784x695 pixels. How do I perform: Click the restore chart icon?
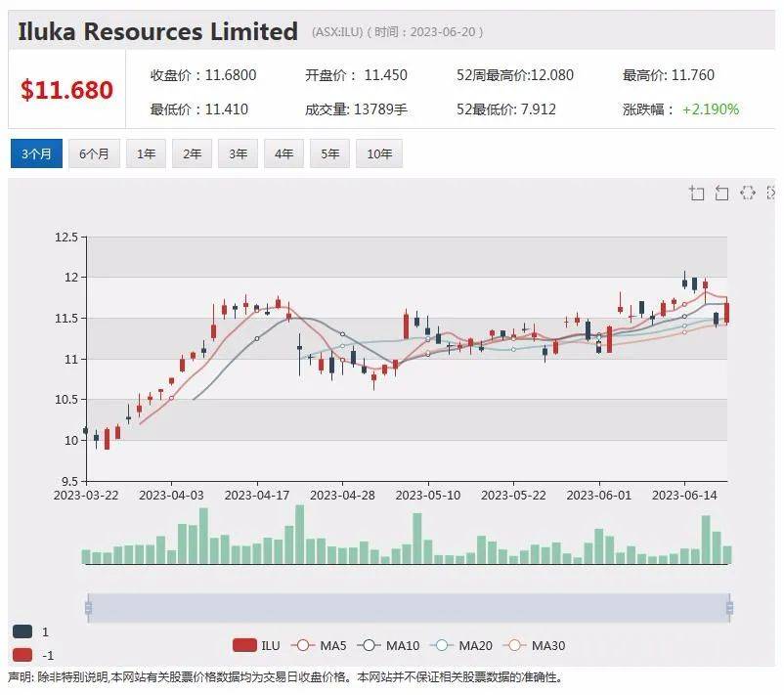[x=748, y=193]
